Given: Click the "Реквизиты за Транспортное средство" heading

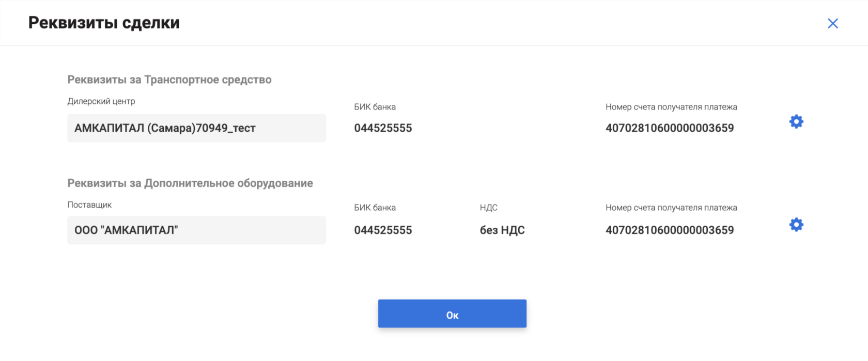Looking at the screenshot, I should pyautogui.click(x=169, y=80).
